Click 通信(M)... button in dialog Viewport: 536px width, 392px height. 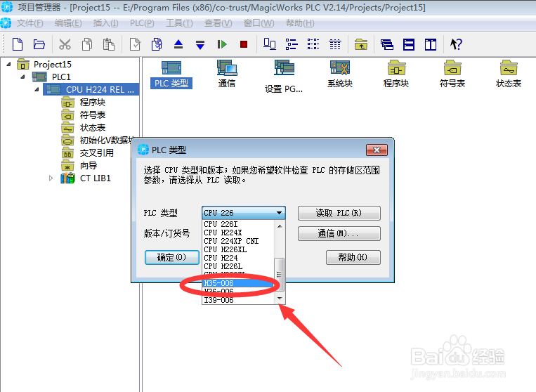pyautogui.click(x=339, y=234)
